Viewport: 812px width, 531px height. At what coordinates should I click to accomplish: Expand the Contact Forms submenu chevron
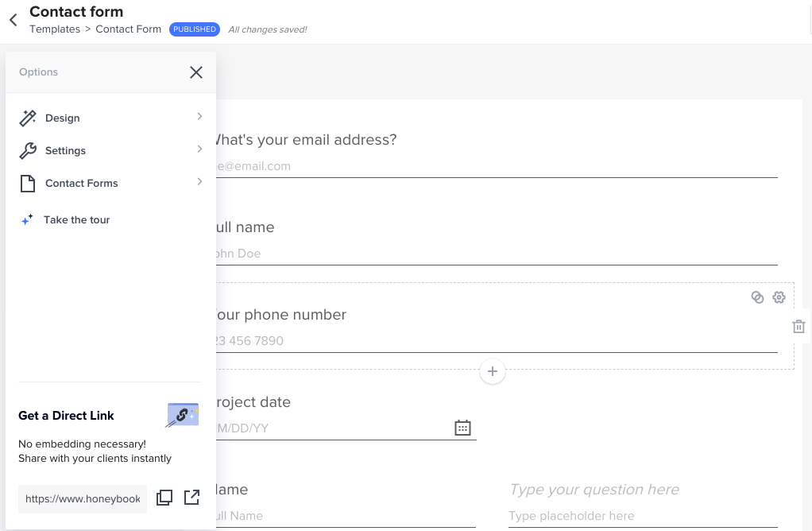pos(199,182)
